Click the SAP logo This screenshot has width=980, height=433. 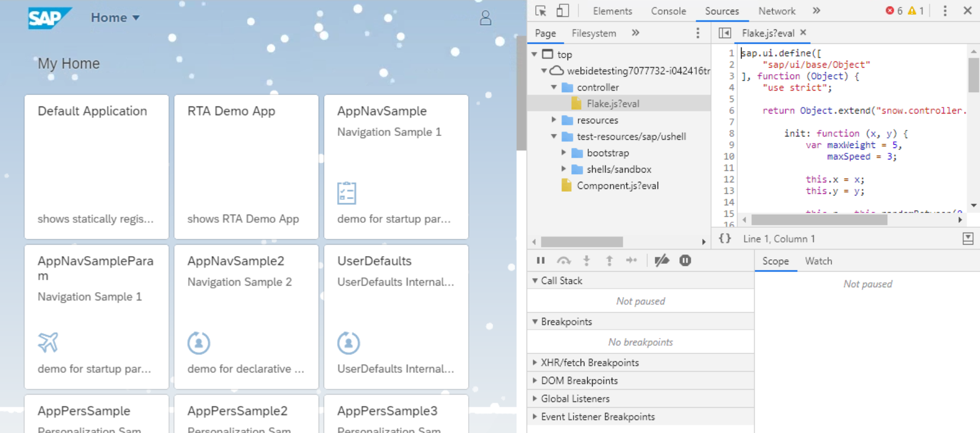[49, 18]
